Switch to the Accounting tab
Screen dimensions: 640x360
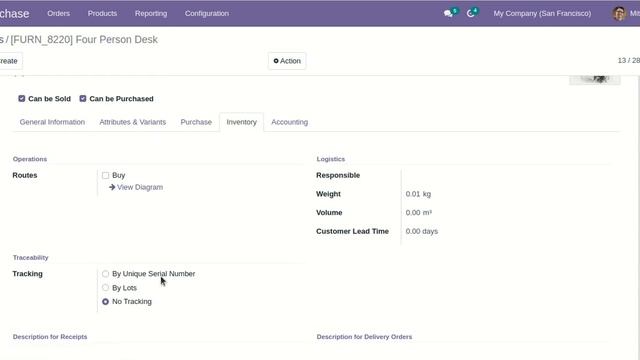pos(289,122)
